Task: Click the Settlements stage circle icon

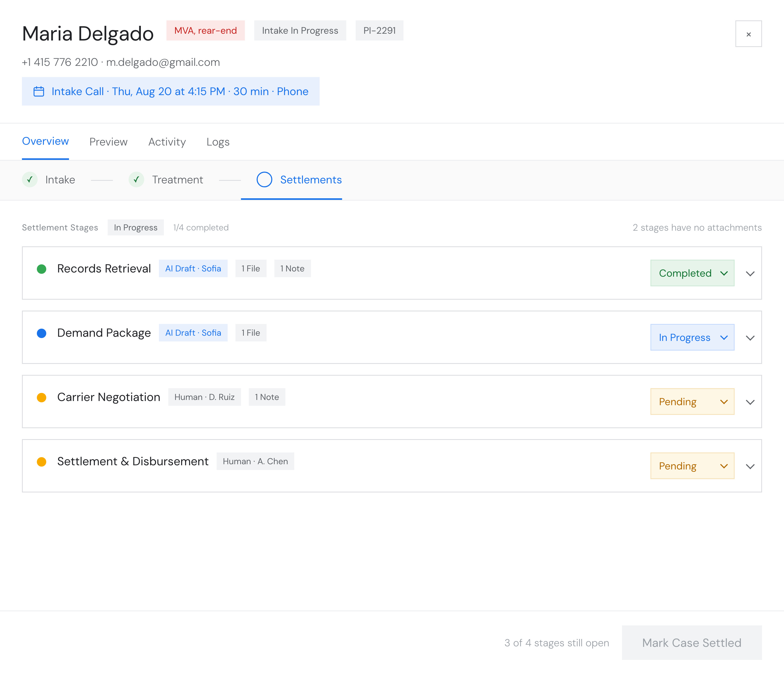Action: click(x=264, y=180)
